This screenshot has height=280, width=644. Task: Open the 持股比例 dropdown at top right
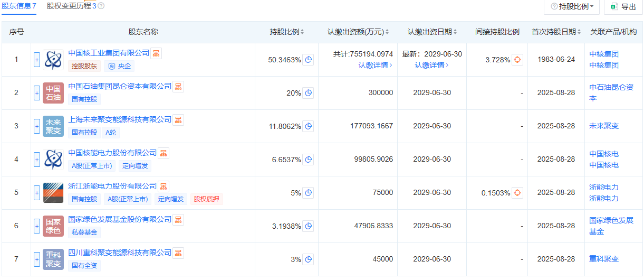572,6
